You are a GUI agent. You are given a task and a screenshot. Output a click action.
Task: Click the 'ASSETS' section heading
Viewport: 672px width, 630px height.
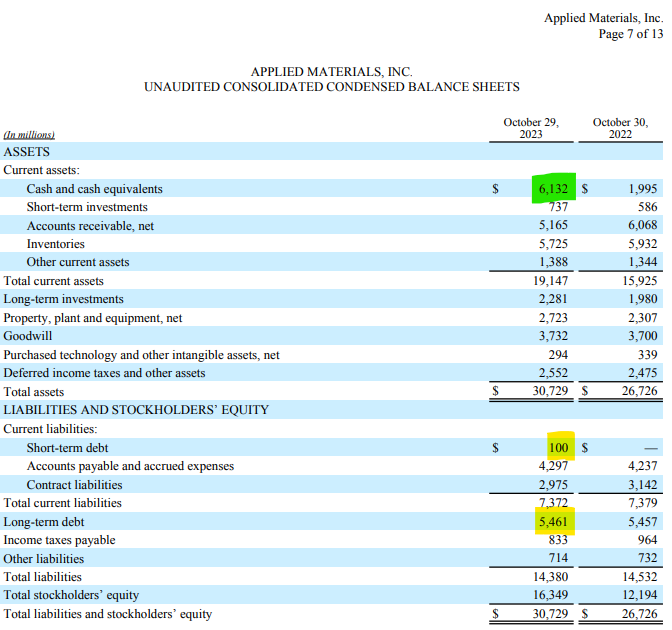27,152
